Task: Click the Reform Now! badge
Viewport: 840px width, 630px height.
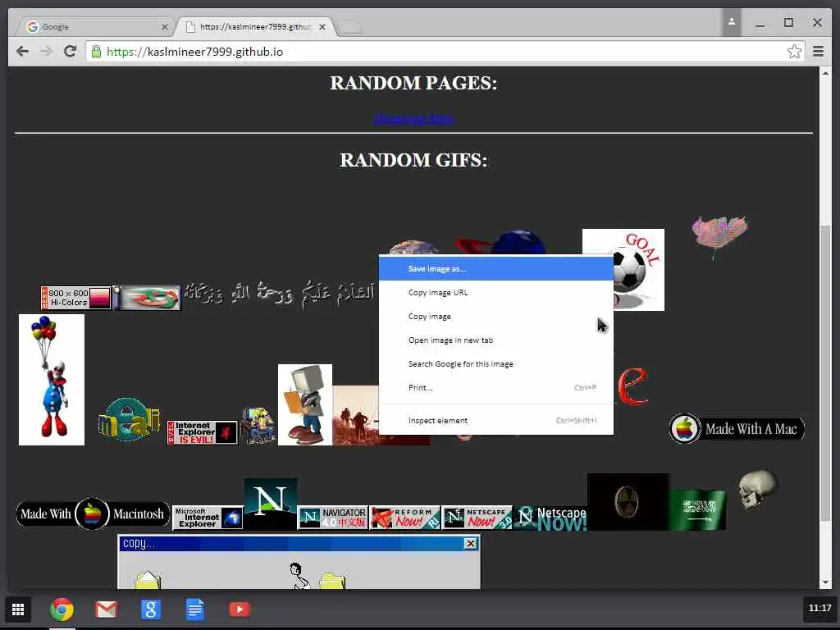Action: (404, 518)
